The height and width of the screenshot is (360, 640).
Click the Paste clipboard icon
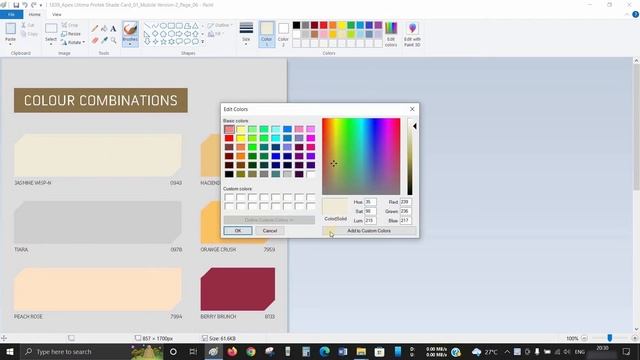(x=11, y=29)
